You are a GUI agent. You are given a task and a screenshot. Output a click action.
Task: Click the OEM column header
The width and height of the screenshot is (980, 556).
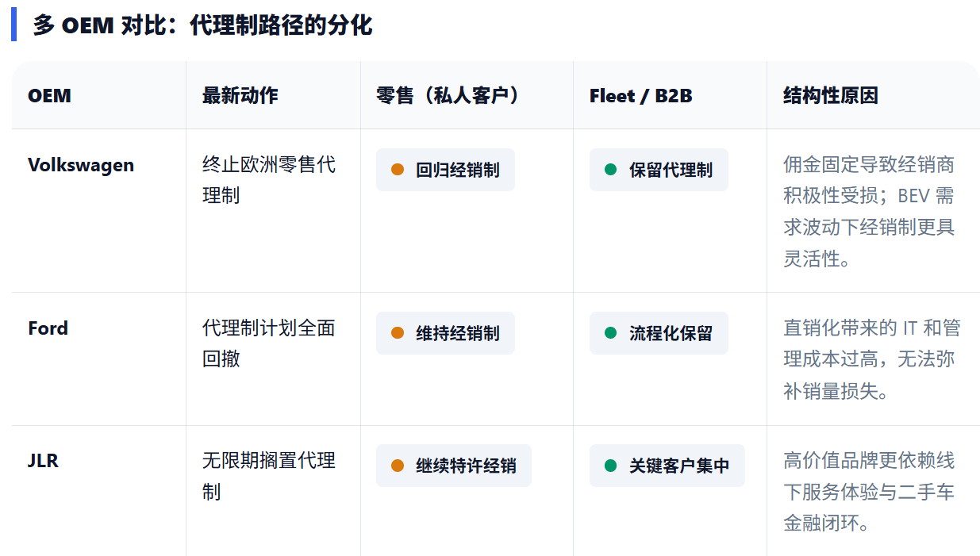tap(49, 96)
